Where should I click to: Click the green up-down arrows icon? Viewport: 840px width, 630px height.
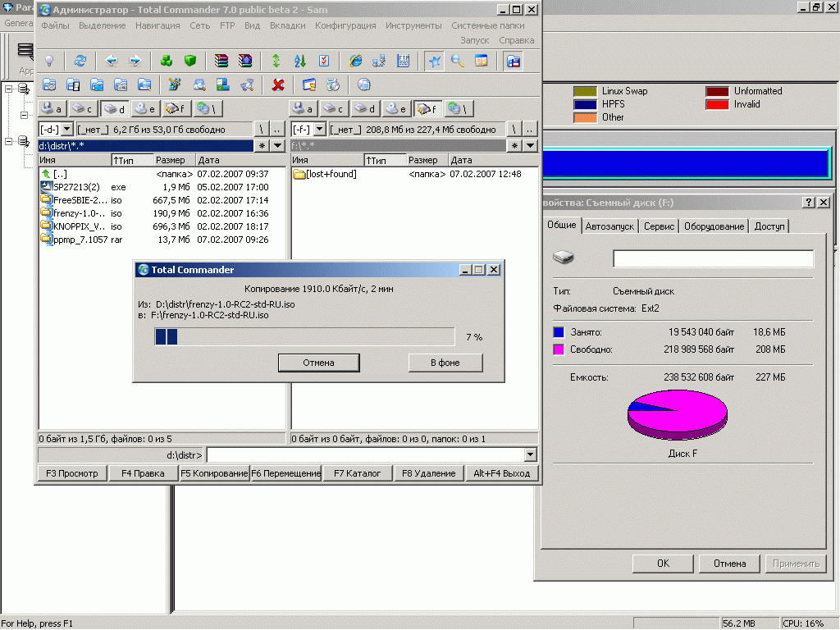coord(276,61)
